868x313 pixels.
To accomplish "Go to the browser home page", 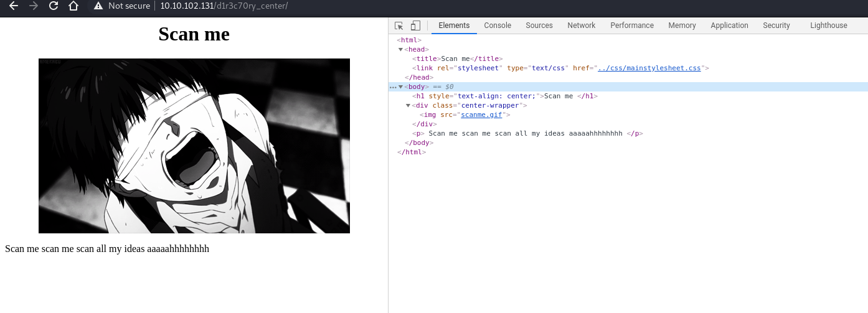I will tap(73, 6).
